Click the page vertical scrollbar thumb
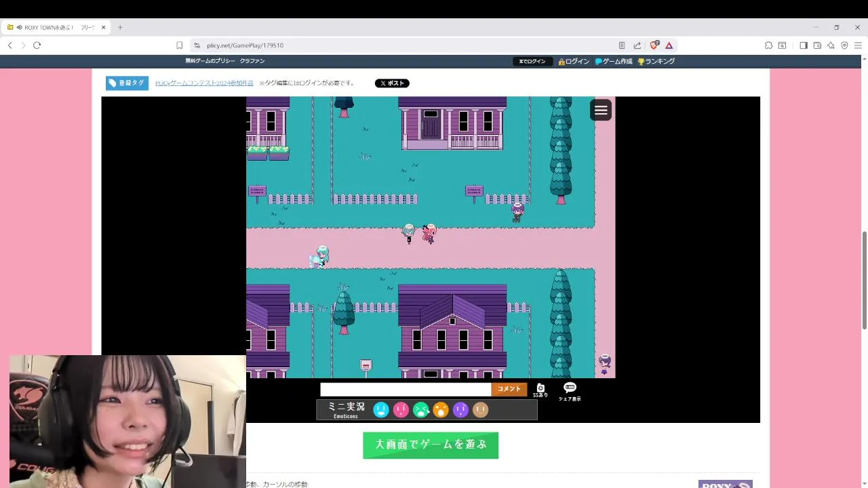This screenshot has width=868, height=488. pyautogui.click(x=864, y=281)
